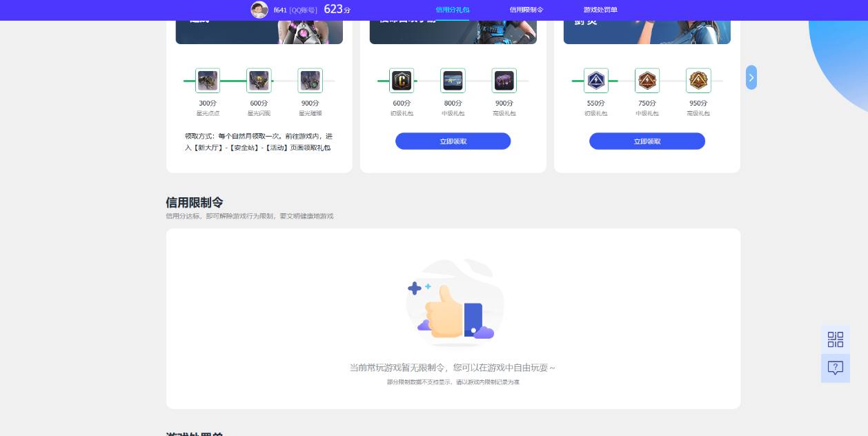The width and height of the screenshot is (868, 436).
Task: Select the 800分 中级礼包 reward icon
Action: pos(453,81)
